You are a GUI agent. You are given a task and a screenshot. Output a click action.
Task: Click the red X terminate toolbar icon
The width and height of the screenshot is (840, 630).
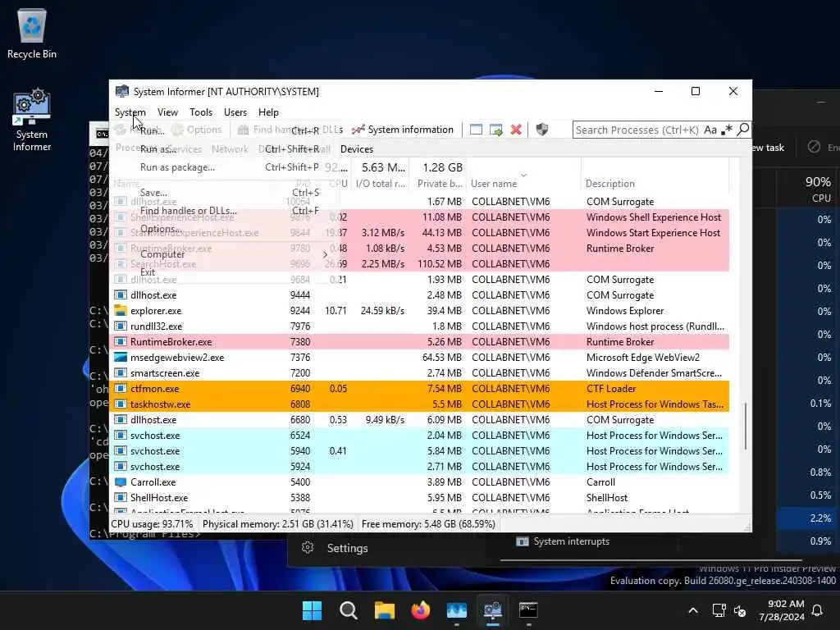point(516,130)
